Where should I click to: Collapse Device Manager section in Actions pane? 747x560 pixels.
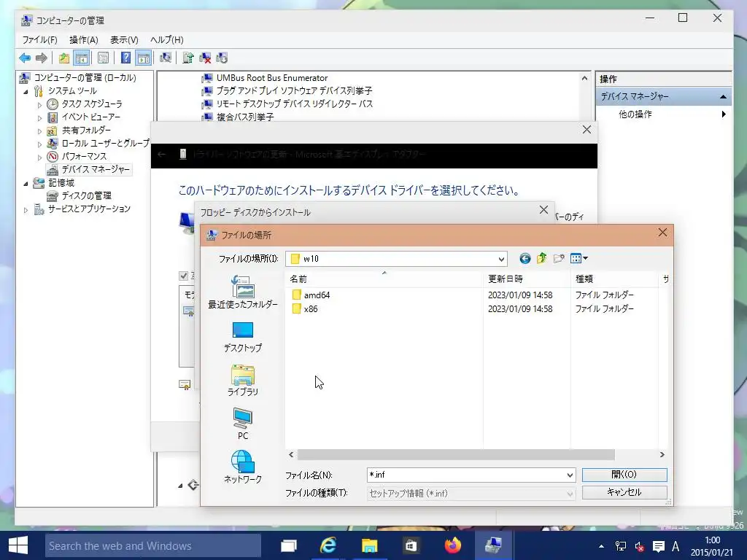click(723, 97)
